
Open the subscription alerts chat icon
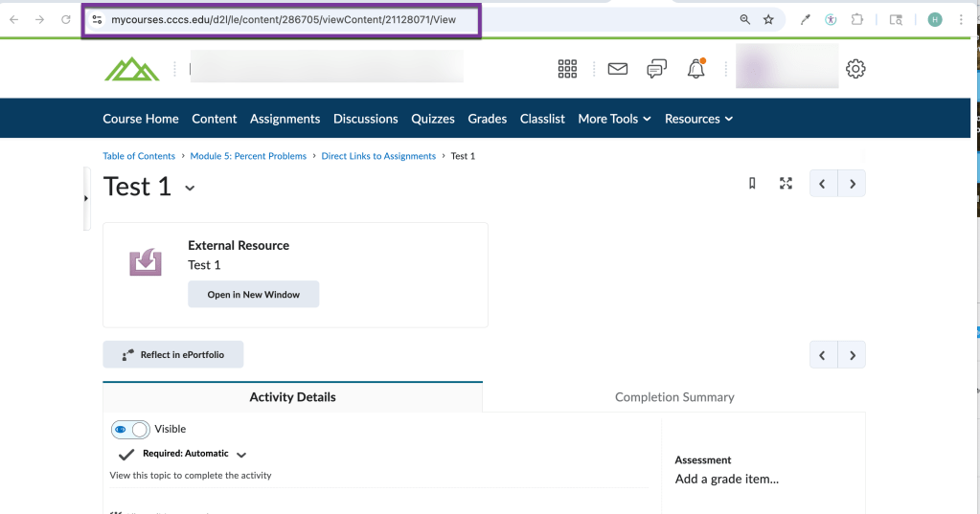(x=656, y=69)
